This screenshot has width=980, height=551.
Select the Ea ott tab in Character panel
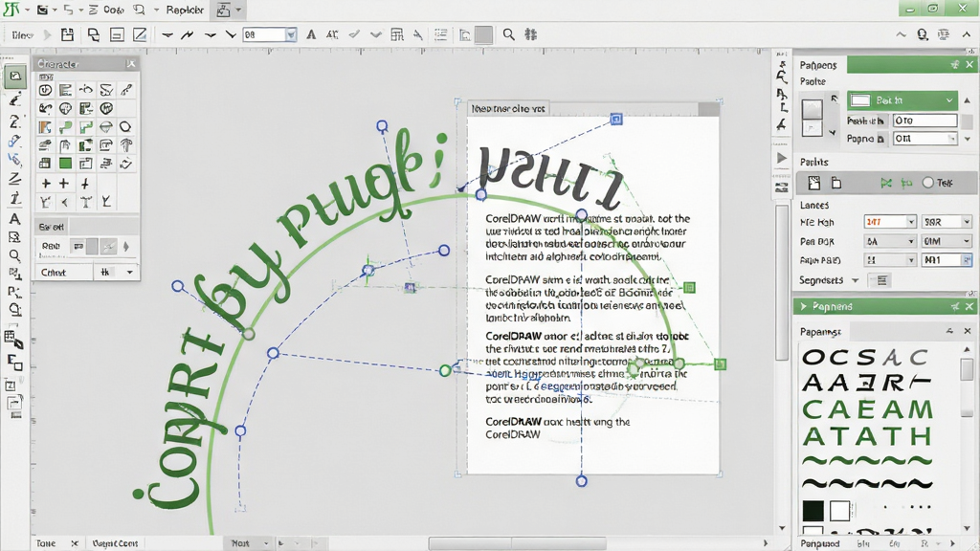(52, 227)
